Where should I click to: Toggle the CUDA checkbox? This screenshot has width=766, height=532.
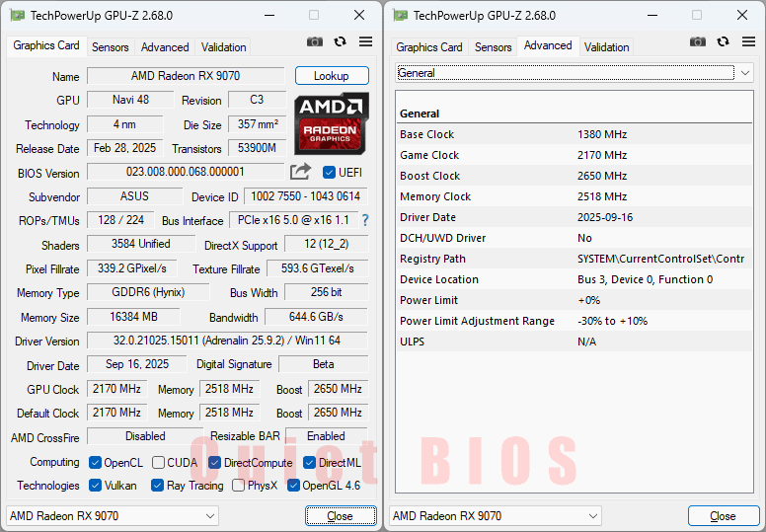(x=158, y=462)
